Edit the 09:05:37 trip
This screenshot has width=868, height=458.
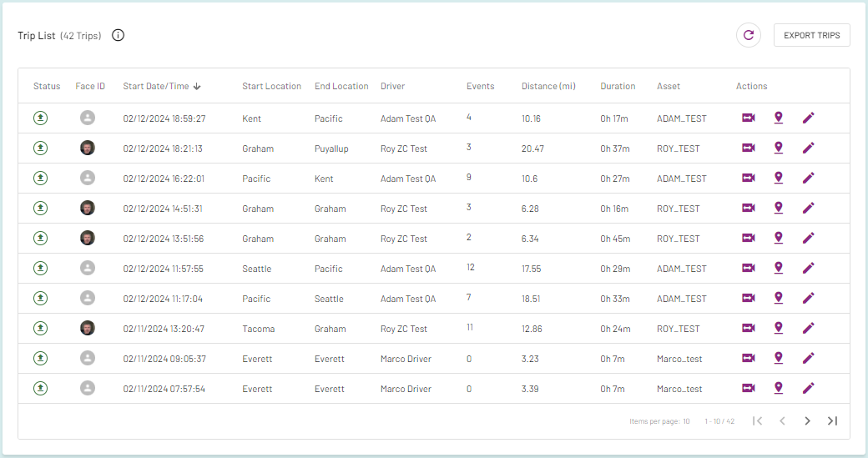tap(808, 358)
